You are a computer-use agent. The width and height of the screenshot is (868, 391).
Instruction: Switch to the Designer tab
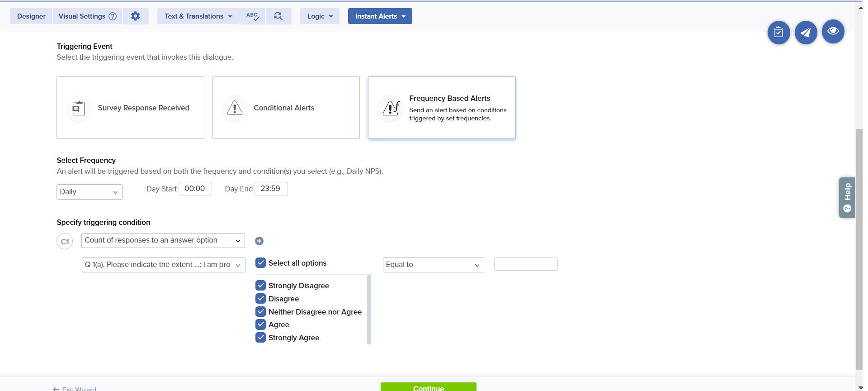[31, 16]
